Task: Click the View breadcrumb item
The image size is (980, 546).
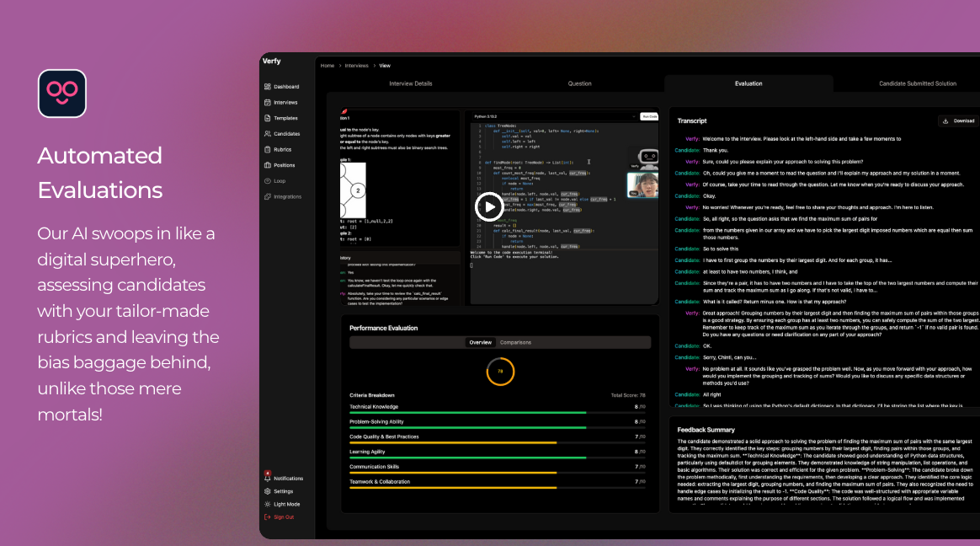Action: tap(385, 66)
